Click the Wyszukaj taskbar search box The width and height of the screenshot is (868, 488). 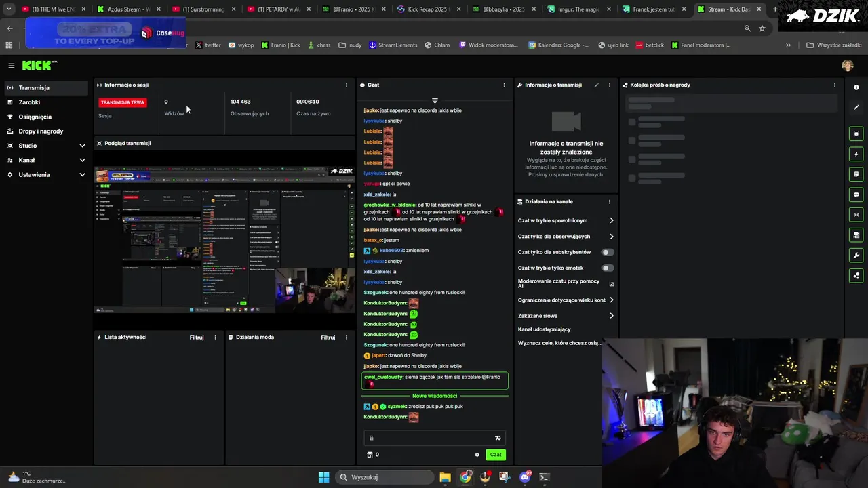pyautogui.click(x=384, y=477)
